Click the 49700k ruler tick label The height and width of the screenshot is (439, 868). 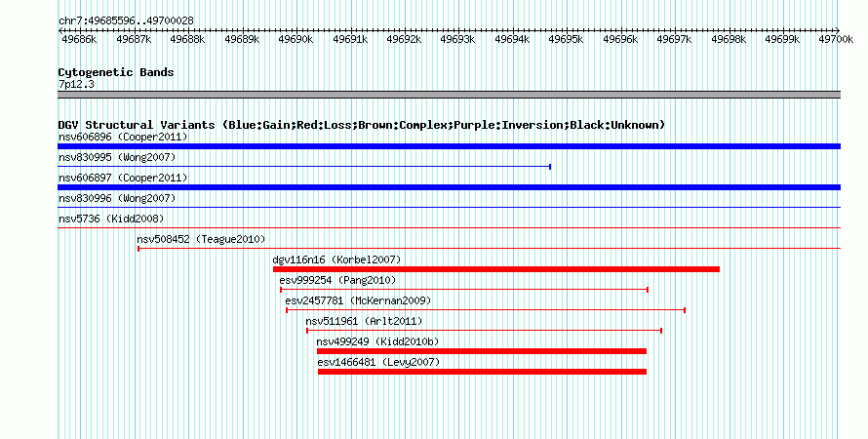point(836,39)
